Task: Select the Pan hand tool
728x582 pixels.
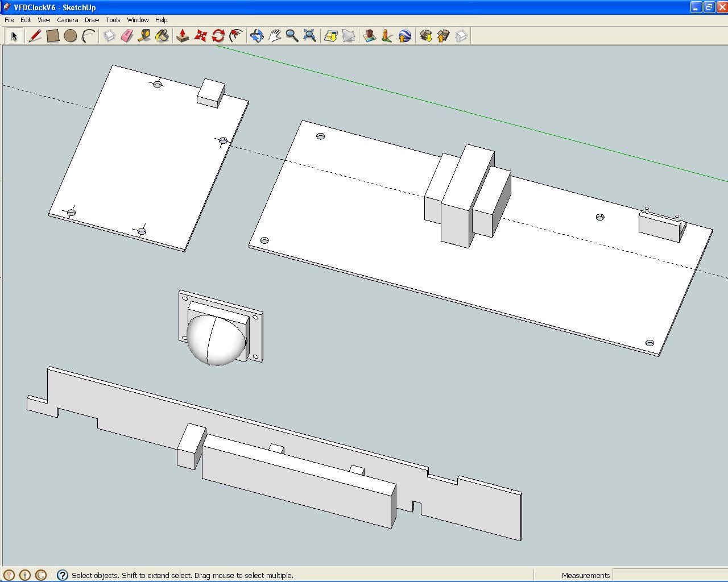Action: (x=275, y=36)
